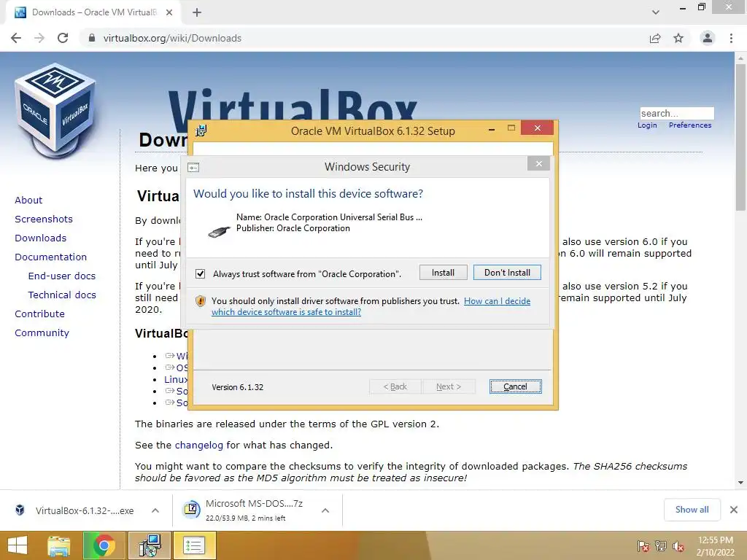Open the Login link

[647, 125]
